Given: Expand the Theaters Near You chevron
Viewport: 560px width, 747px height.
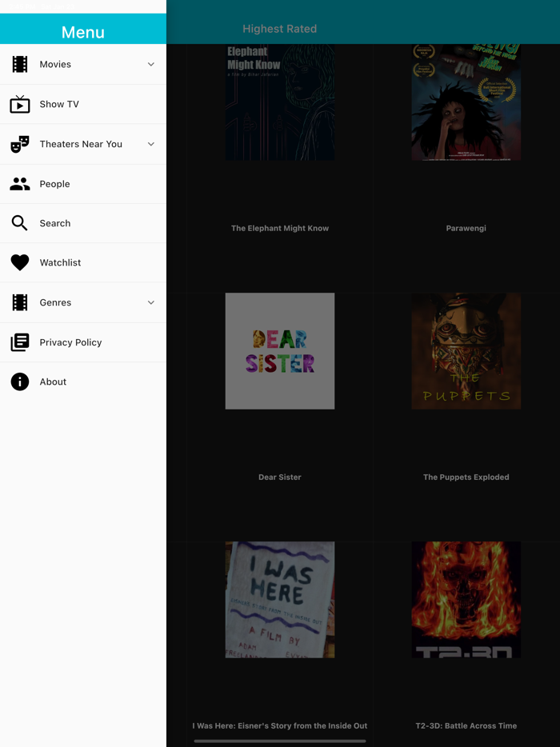Looking at the screenshot, I should (151, 144).
